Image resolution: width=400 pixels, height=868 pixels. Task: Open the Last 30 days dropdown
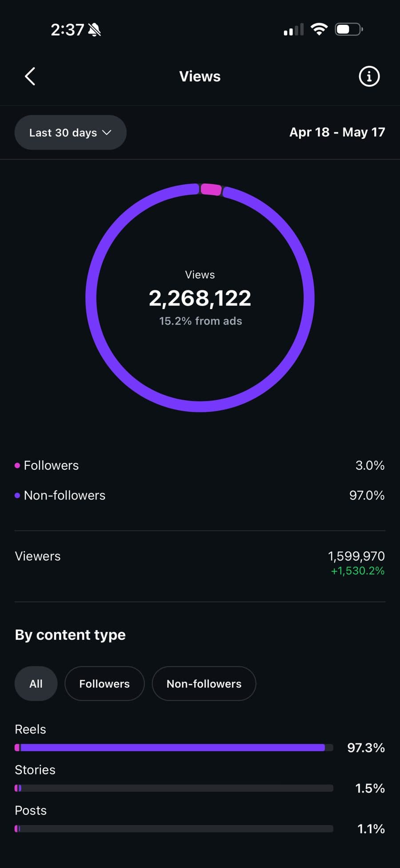tap(70, 132)
